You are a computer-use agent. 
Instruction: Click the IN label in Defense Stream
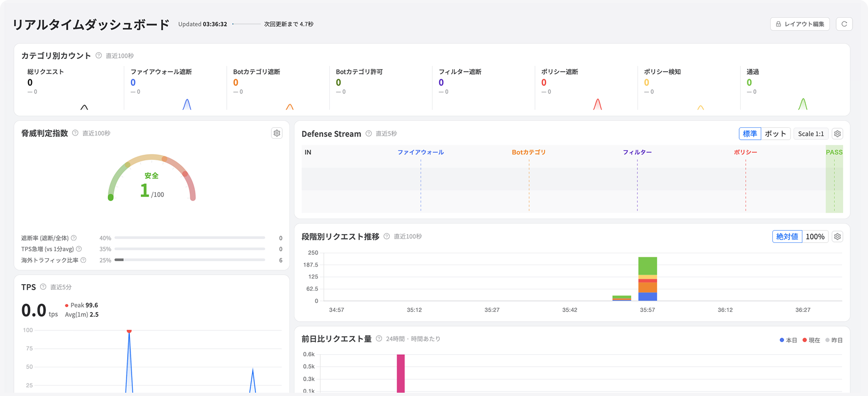[x=308, y=152]
